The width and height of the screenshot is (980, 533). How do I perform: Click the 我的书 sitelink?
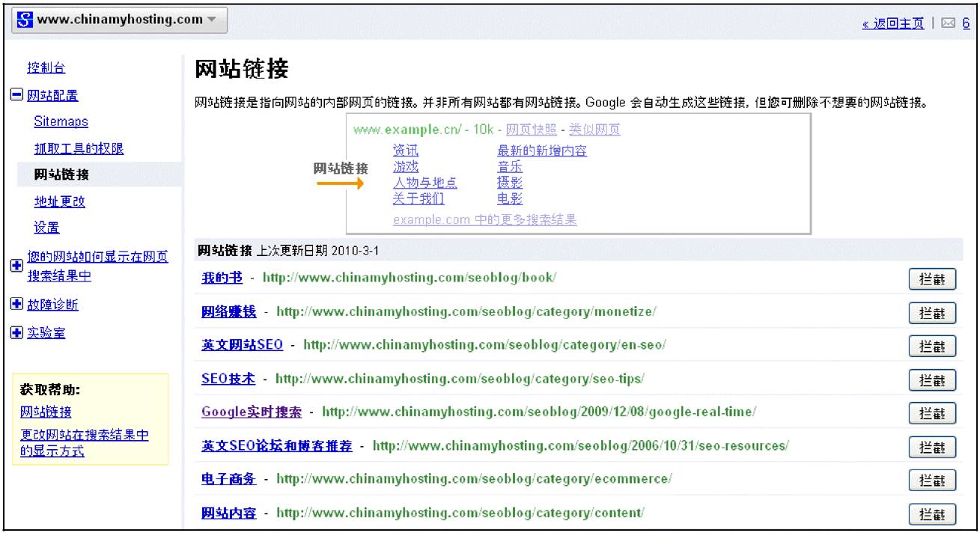(222, 278)
